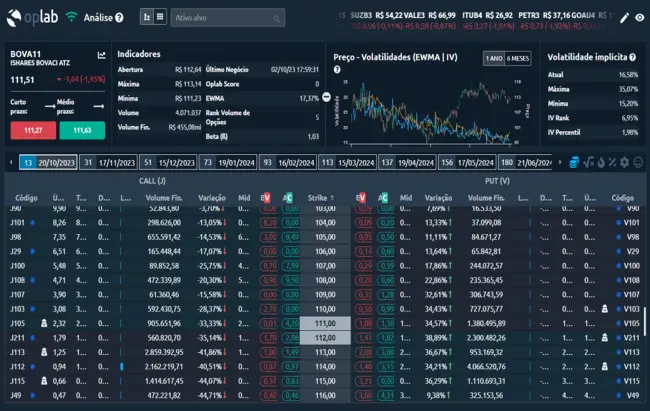Click the 111,00 strike cell
The width and height of the screenshot is (650, 411).
click(x=325, y=323)
